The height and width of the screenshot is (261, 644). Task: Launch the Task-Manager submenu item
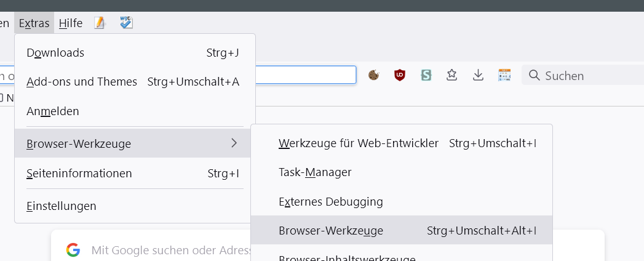point(315,172)
